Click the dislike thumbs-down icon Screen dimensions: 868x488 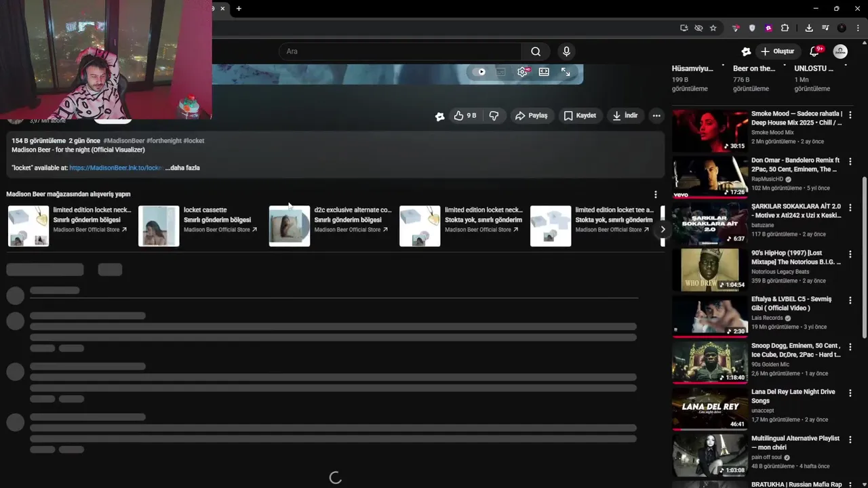(x=494, y=116)
